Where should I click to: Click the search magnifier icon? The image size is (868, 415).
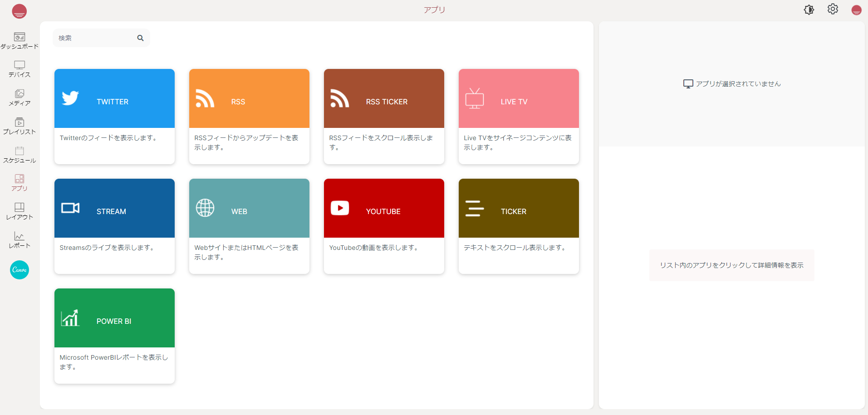(141, 38)
